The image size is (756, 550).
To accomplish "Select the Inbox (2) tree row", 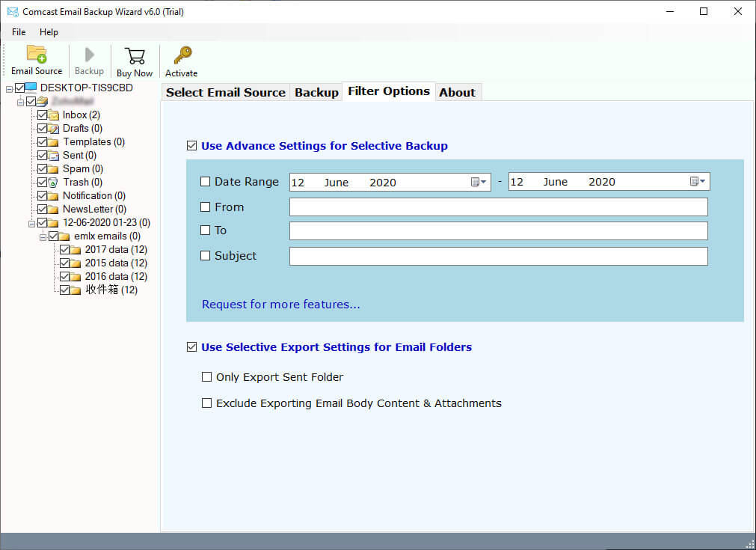I will click(x=82, y=114).
